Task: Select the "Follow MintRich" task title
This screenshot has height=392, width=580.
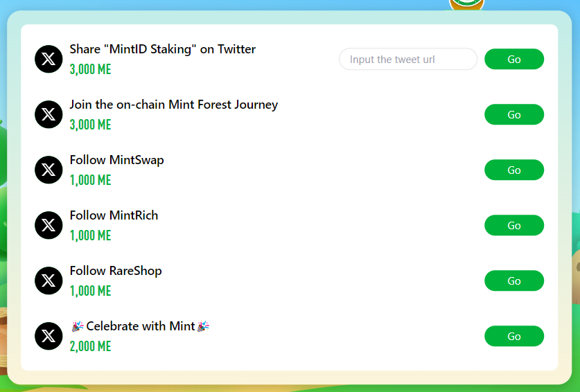Action: (x=114, y=215)
